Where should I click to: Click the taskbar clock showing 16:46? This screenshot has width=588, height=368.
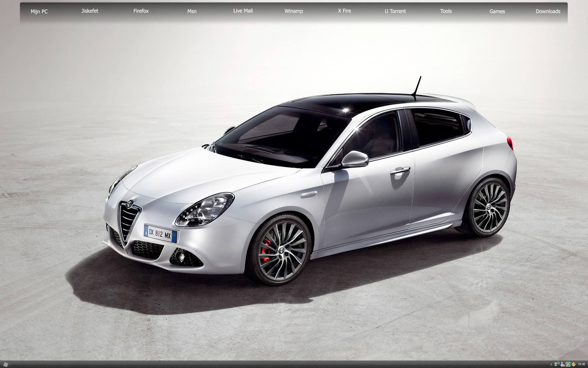tap(581, 364)
